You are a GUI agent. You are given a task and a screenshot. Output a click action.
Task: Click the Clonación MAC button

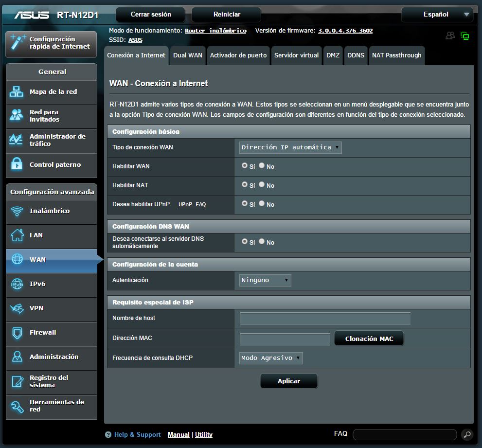(x=369, y=339)
